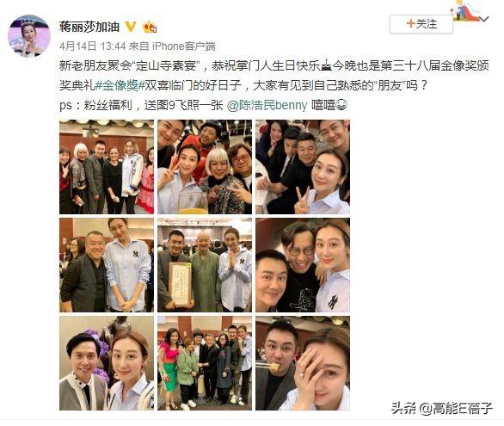Viewport: 504px width, 426px height.
Task: Open photo with white-haired woman making peace sign
Action: [205, 167]
